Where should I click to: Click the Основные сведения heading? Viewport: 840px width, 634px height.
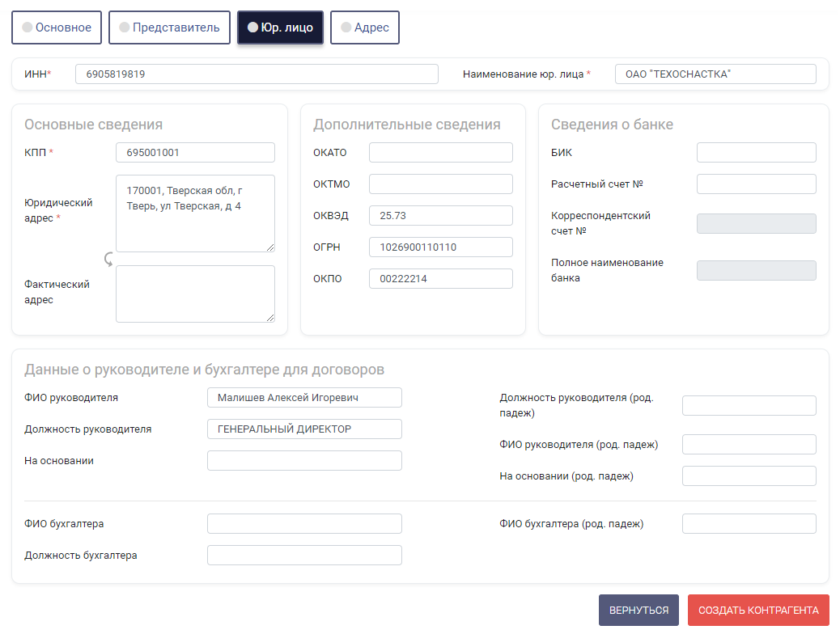click(x=93, y=125)
